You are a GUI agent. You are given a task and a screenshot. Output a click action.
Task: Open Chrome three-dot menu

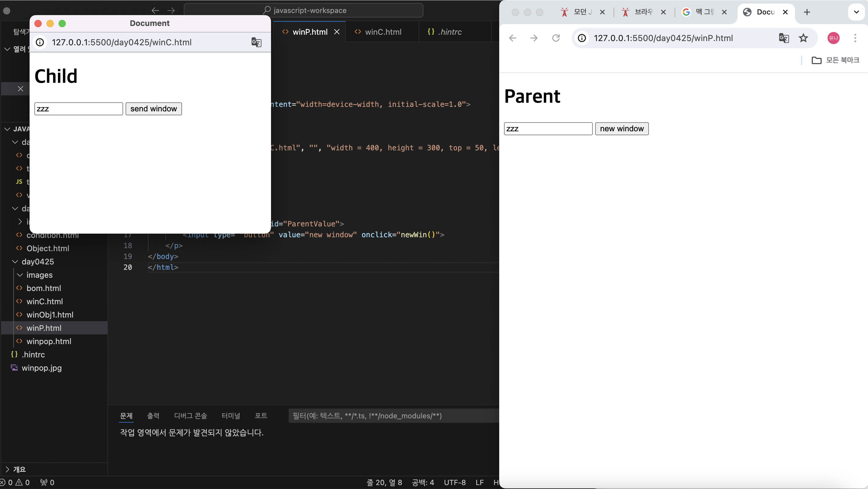pyautogui.click(x=855, y=38)
